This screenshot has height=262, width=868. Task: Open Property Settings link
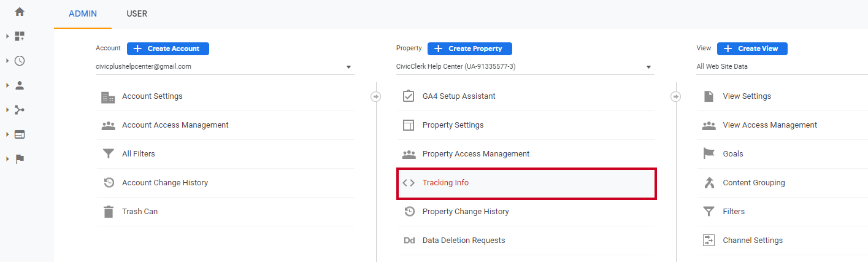pos(453,125)
